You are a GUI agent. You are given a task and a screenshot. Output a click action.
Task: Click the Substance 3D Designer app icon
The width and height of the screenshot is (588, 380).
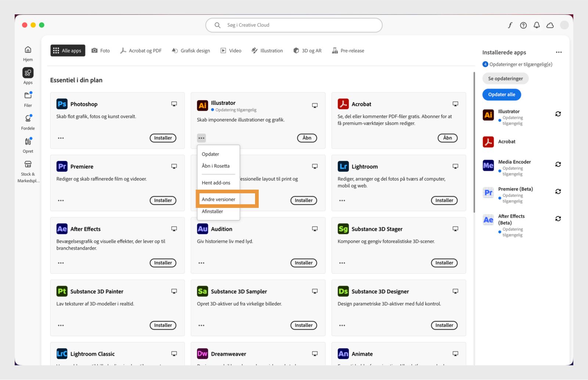coord(343,291)
